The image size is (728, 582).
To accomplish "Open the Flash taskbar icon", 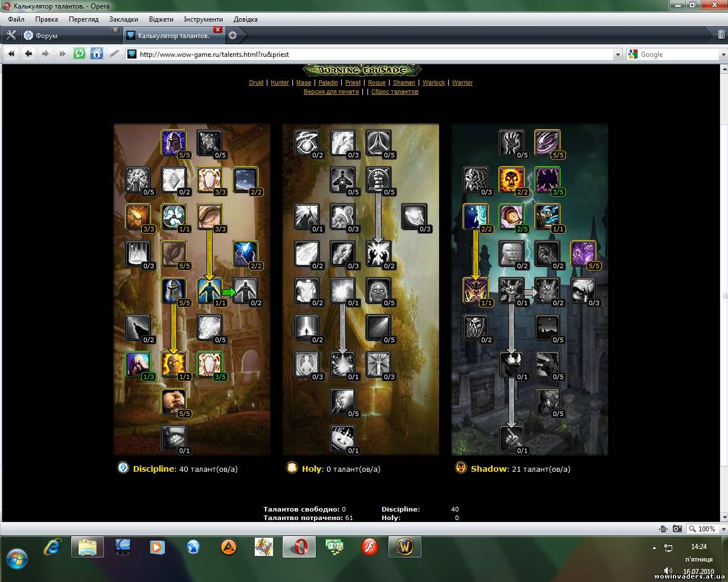I will [370, 547].
